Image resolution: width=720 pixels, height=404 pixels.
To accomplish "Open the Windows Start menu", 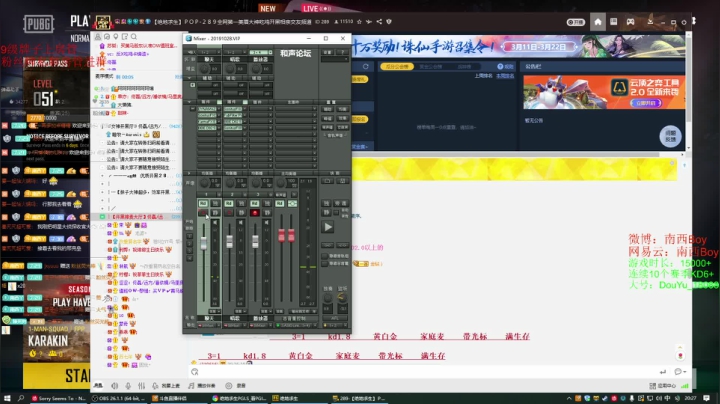I will pos(7,398).
